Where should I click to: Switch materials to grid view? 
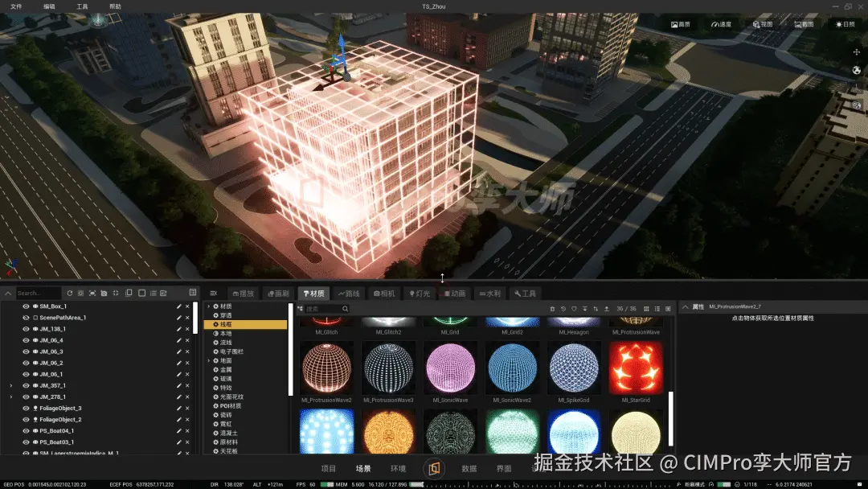(646, 309)
